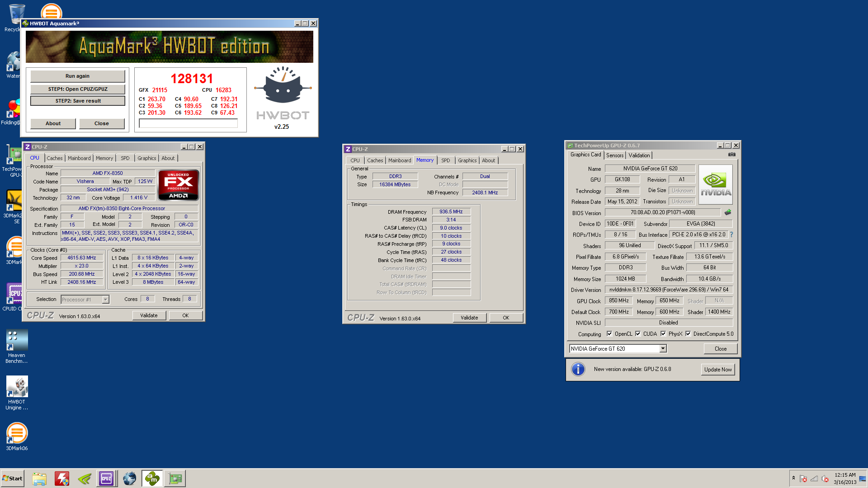Click the Driver Version field in GPU-Z
868x488 pixels.
click(x=669, y=290)
